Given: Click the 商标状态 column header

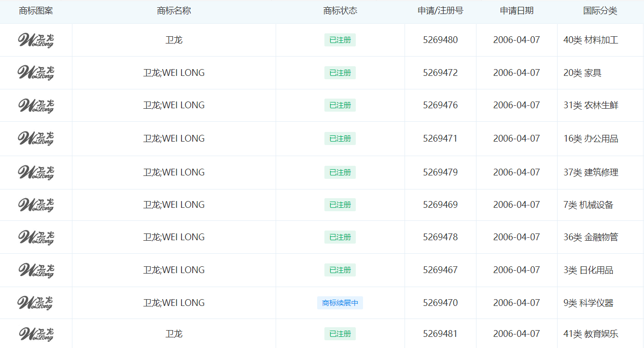Looking at the screenshot, I should pyautogui.click(x=340, y=11).
